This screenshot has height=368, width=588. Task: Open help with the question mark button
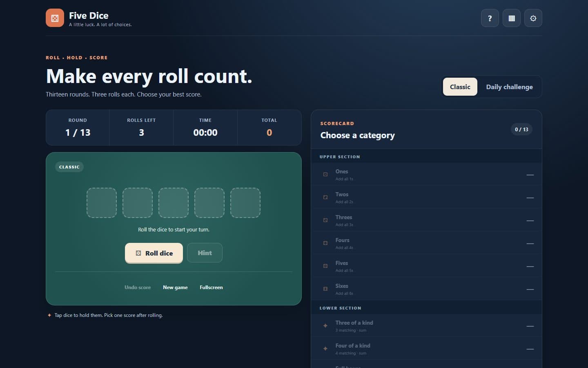(x=490, y=18)
